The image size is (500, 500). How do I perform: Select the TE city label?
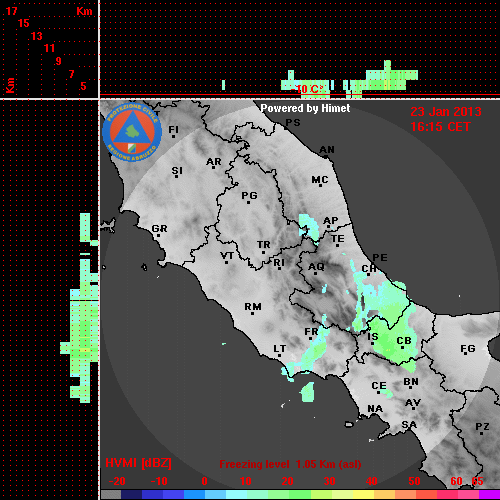338,239
